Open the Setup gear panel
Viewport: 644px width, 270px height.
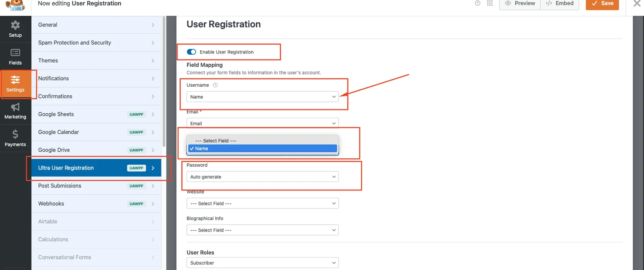(15, 29)
